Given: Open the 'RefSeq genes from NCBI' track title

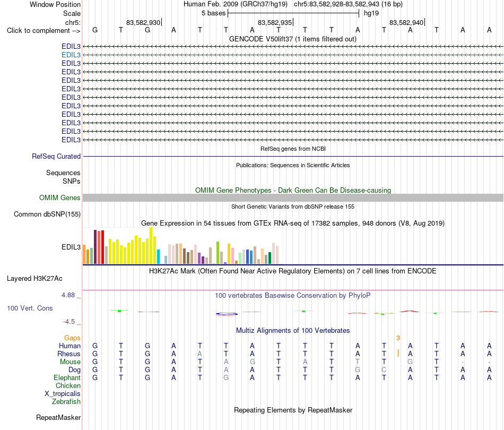Looking at the screenshot, I should click(293, 149).
